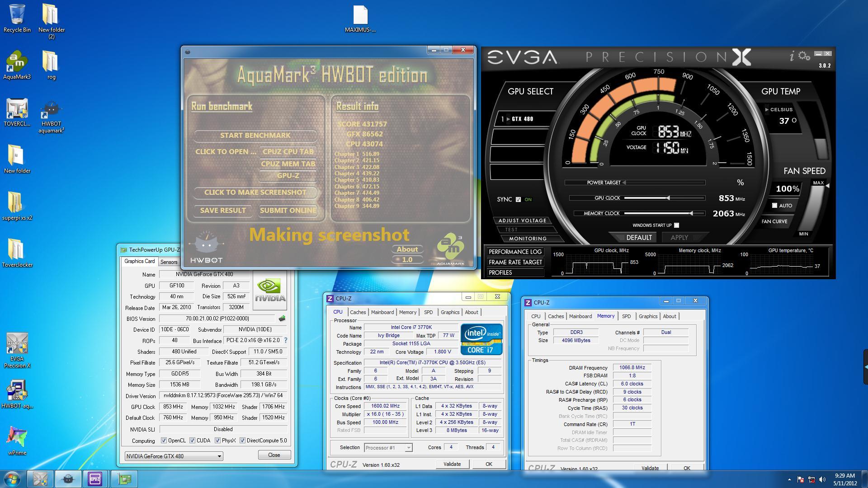Click the Intel Core i7 logo in CPU-Z

pyautogui.click(x=481, y=339)
